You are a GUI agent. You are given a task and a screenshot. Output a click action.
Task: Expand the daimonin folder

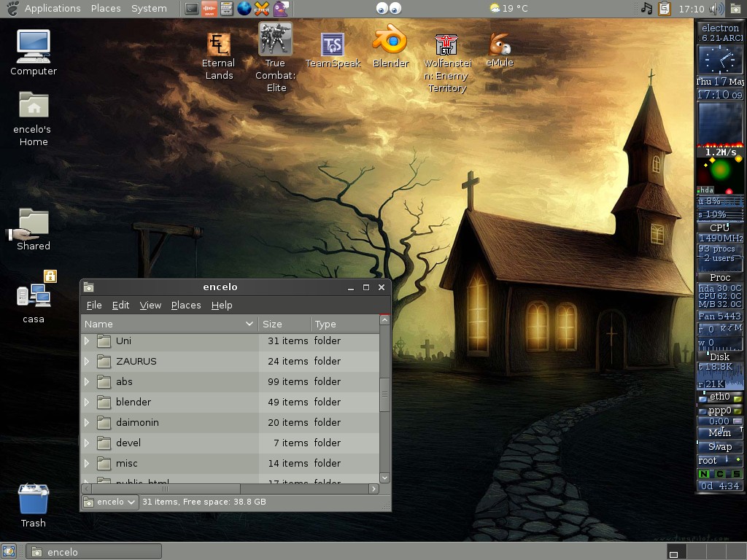pos(87,422)
